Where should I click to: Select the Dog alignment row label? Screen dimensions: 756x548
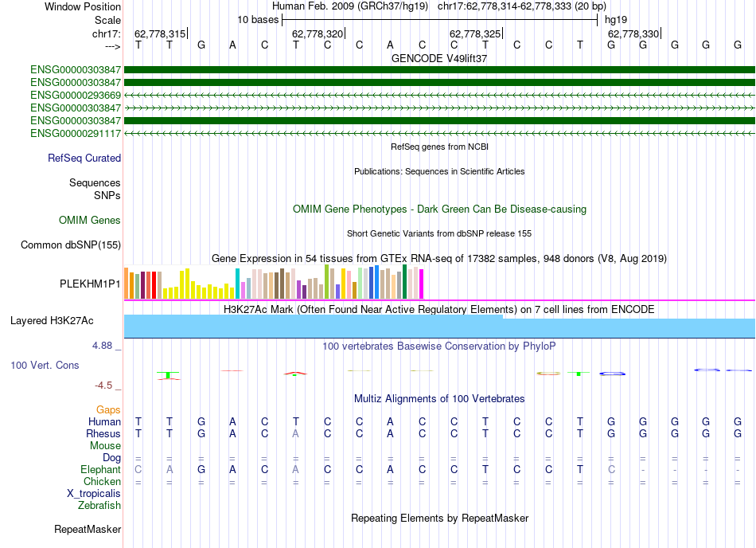(111, 458)
